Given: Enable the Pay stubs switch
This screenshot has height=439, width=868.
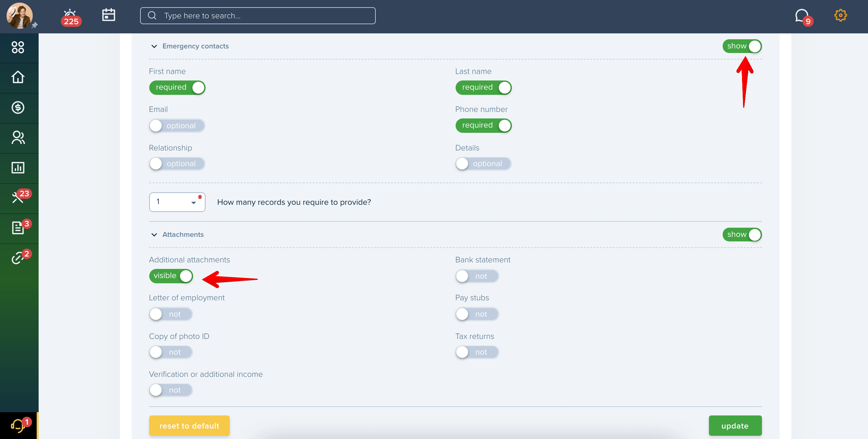Looking at the screenshot, I should [x=477, y=314].
